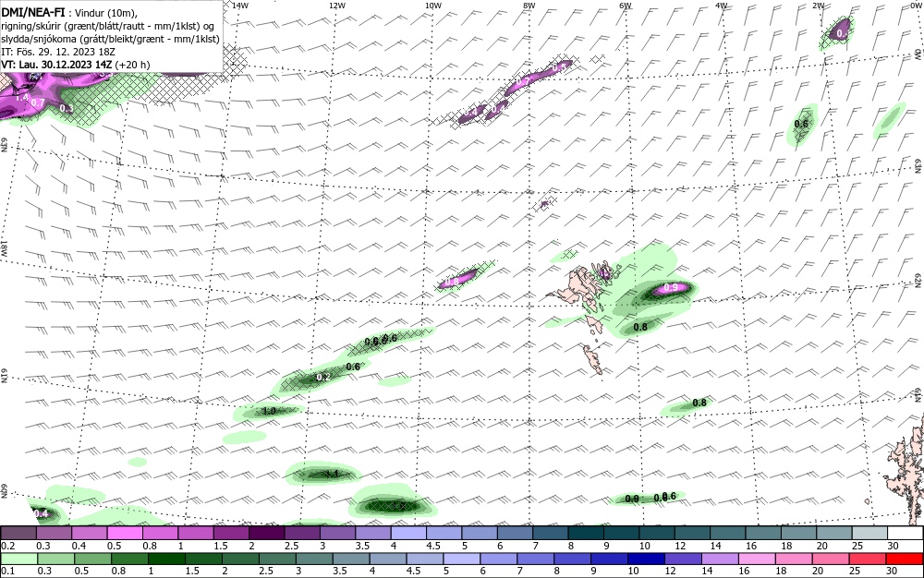This screenshot has width=924, height=578.
Task: Click the 10W longitude label
Action: click(433, 6)
